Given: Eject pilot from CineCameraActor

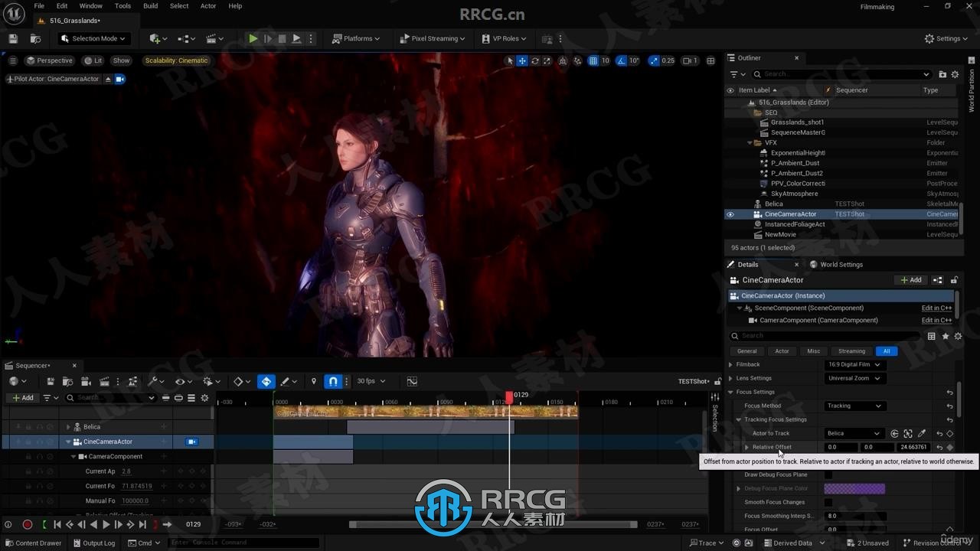Looking at the screenshot, I should pyautogui.click(x=108, y=79).
